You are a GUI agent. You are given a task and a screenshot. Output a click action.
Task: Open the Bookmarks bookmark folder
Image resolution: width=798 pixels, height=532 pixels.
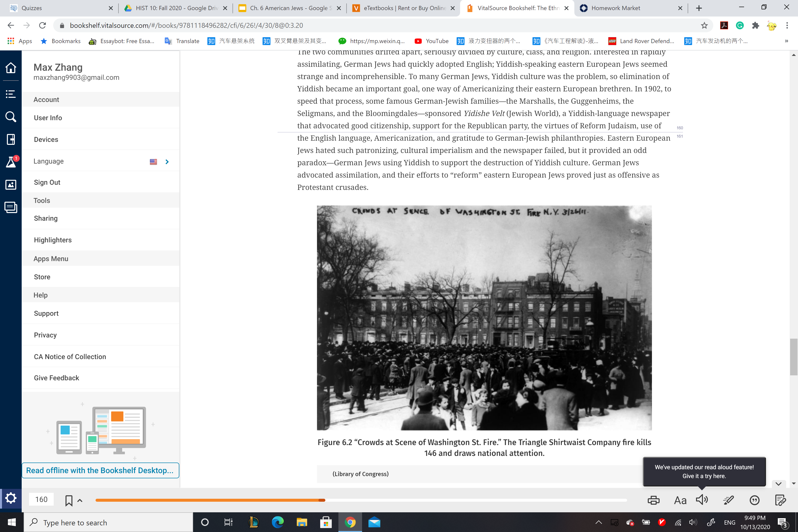(x=60, y=41)
